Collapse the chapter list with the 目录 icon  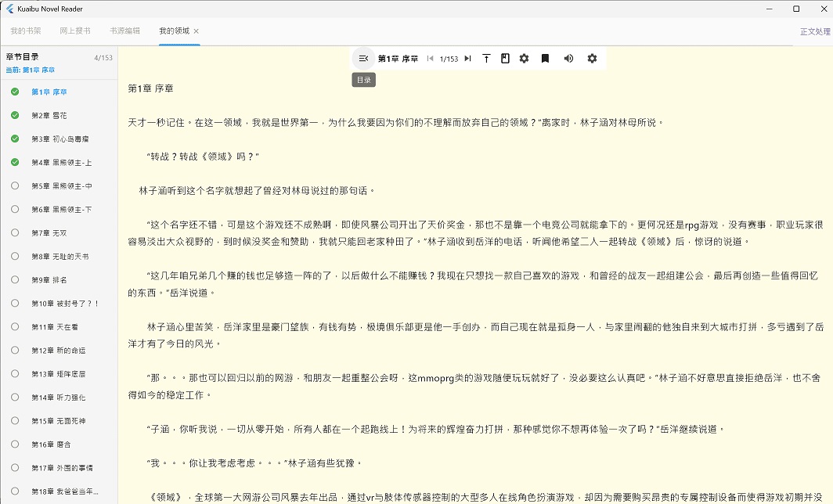coord(363,59)
